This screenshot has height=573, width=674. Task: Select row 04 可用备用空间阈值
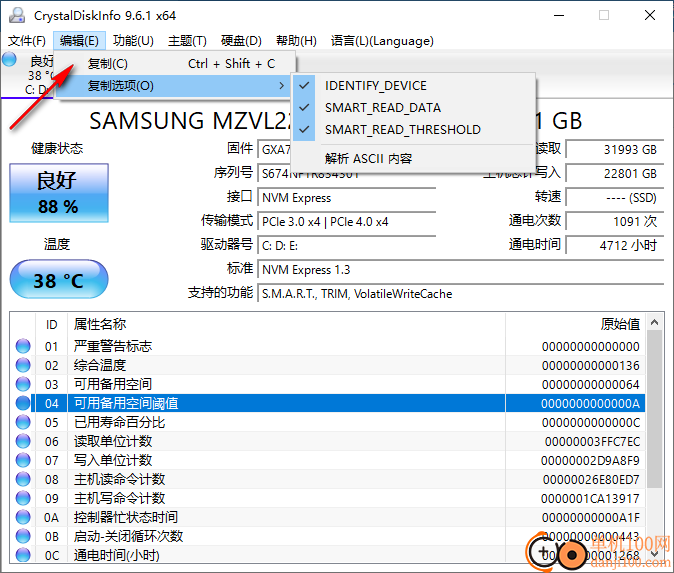point(328,403)
